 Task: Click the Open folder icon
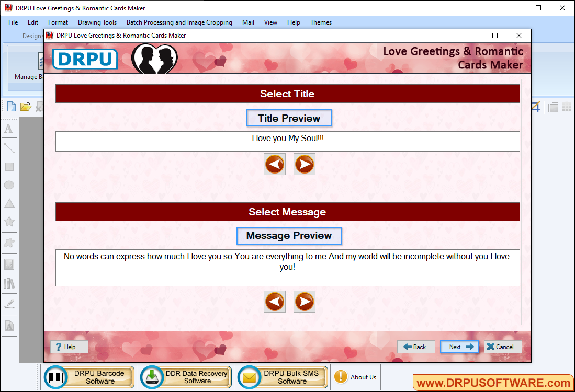tap(26, 107)
